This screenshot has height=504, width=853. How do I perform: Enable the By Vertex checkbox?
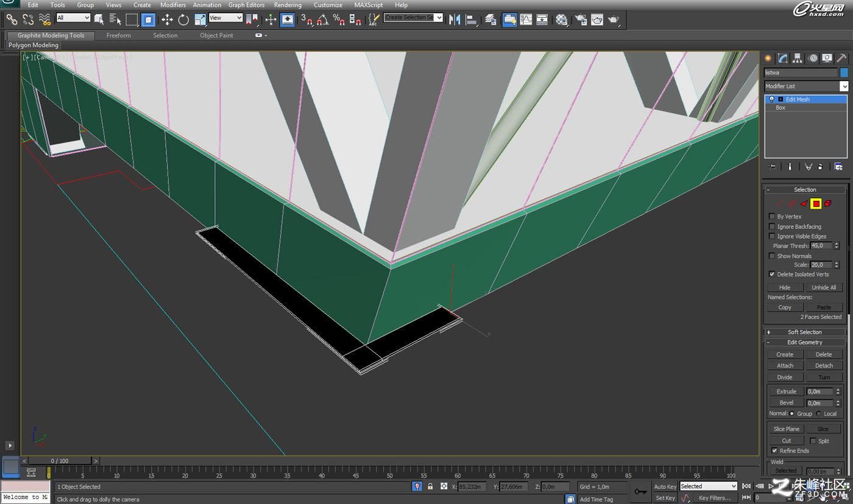(x=772, y=217)
